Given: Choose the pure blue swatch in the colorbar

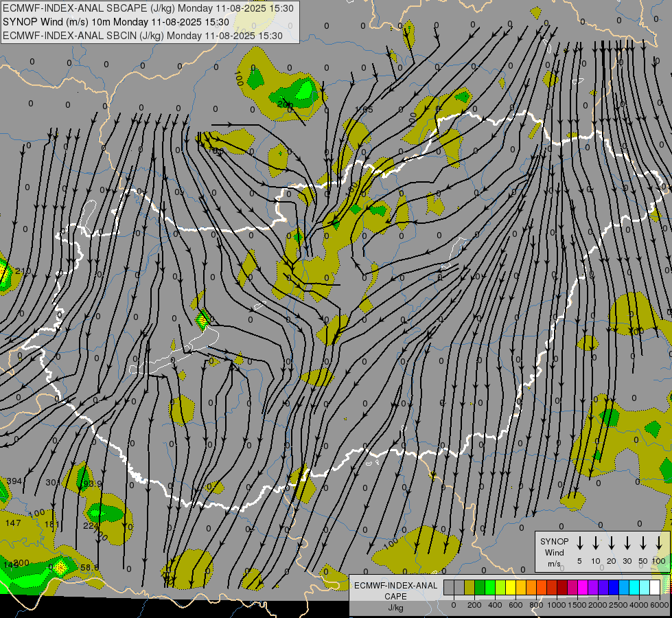Looking at the screenshot, I should (613, 587).
